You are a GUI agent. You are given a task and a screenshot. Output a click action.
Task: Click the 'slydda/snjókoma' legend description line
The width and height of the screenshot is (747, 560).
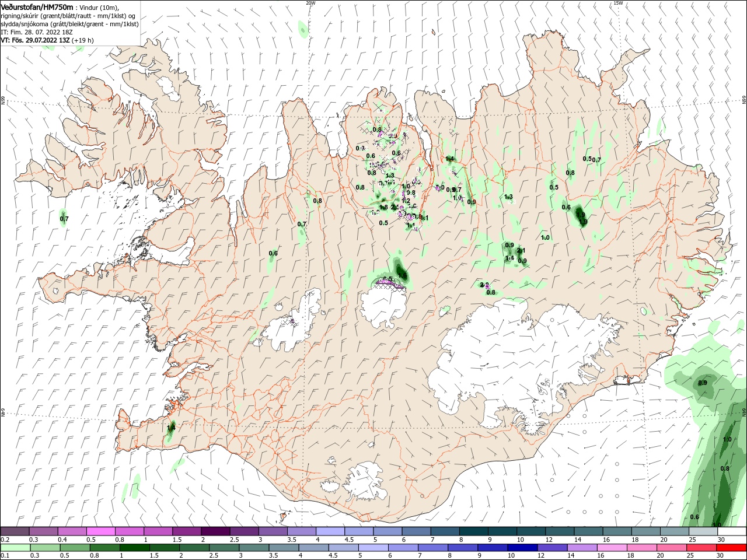(69, 24)
